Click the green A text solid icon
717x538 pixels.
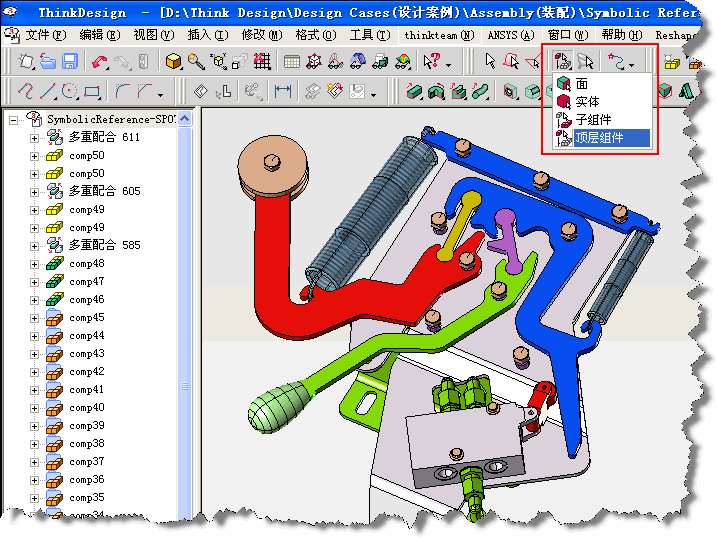[686, 91]
